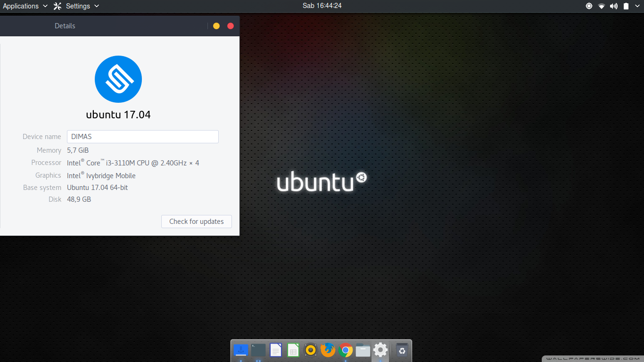Click the Wi-Fi signal indicator icon

[x=602, y=6]
